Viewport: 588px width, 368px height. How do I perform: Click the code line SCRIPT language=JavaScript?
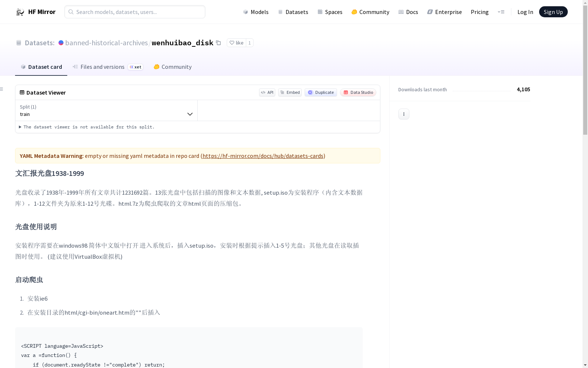point(62,346)
